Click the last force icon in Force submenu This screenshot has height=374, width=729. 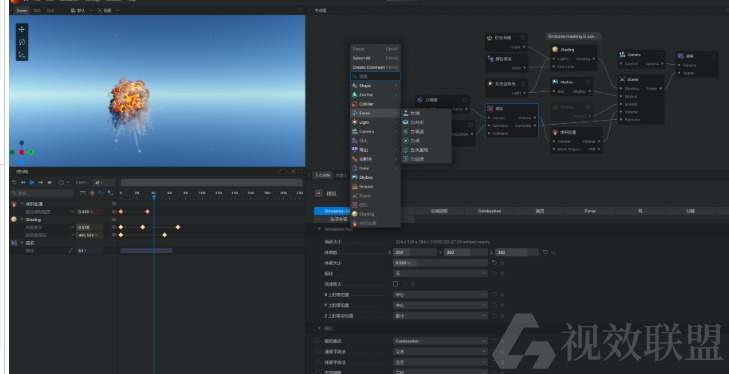click(405, 159)
